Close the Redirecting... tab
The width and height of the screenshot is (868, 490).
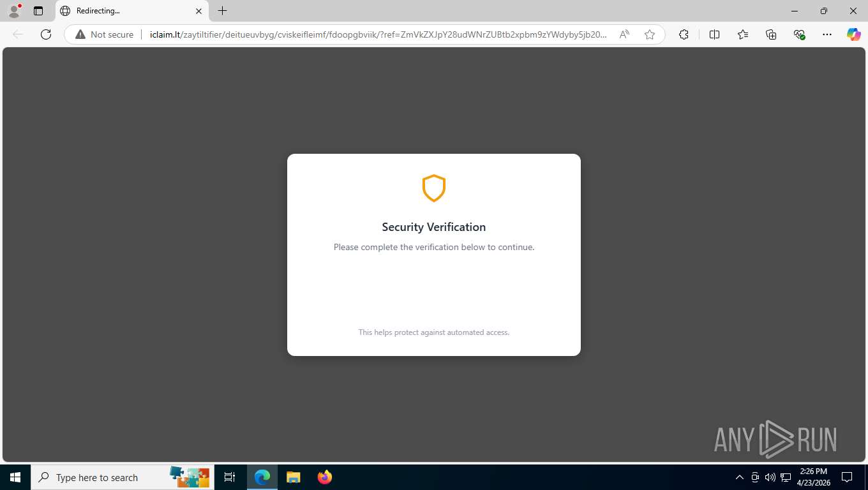pyautogui.click(x=198, y=11)
